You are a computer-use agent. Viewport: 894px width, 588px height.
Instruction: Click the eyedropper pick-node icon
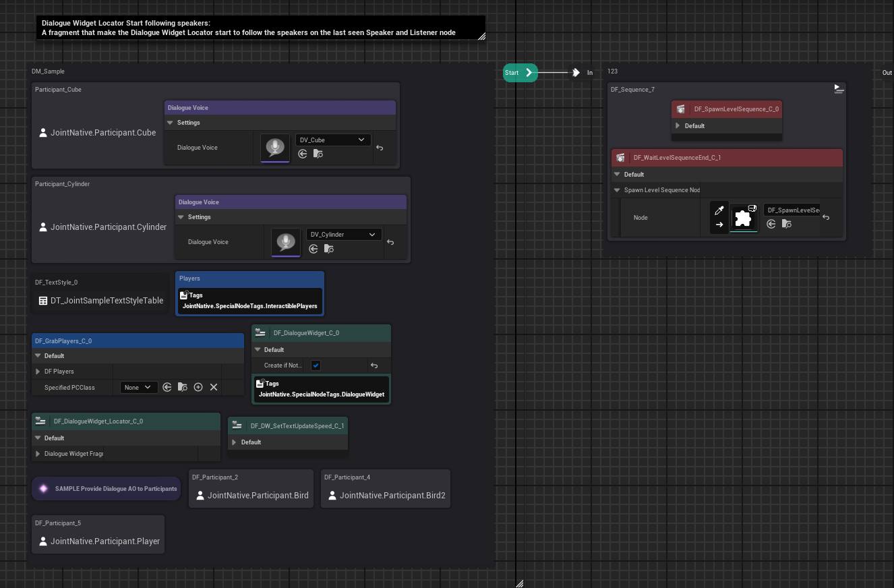pyautogui.click(x=719, y=211)
